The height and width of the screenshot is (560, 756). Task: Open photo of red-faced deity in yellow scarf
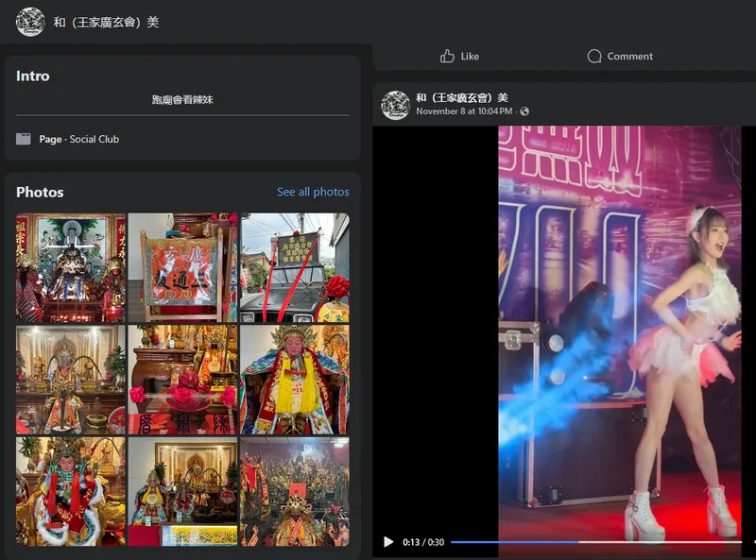[295, 380]
